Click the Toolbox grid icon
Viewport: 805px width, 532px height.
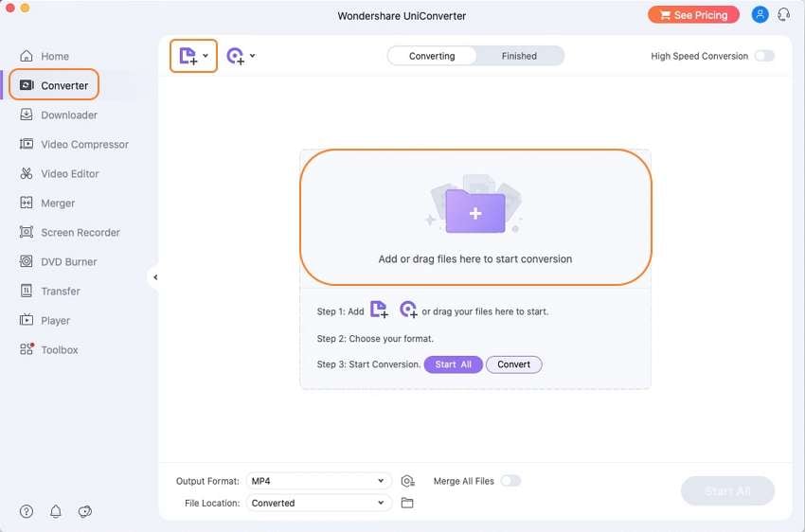tap(27, 349)
